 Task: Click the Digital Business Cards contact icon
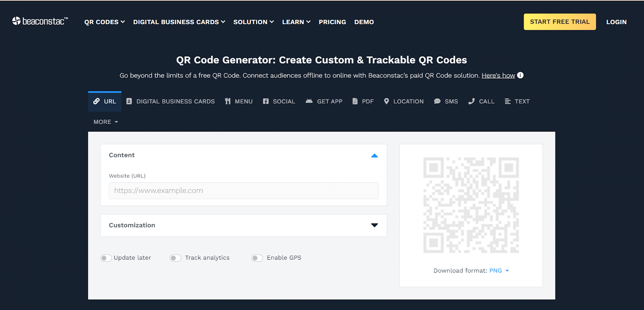129,101
